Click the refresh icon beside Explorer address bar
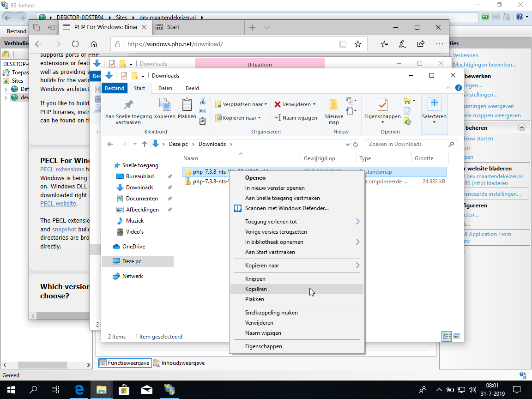This screenshot has width=532, height=399. [x=356, y=144]
